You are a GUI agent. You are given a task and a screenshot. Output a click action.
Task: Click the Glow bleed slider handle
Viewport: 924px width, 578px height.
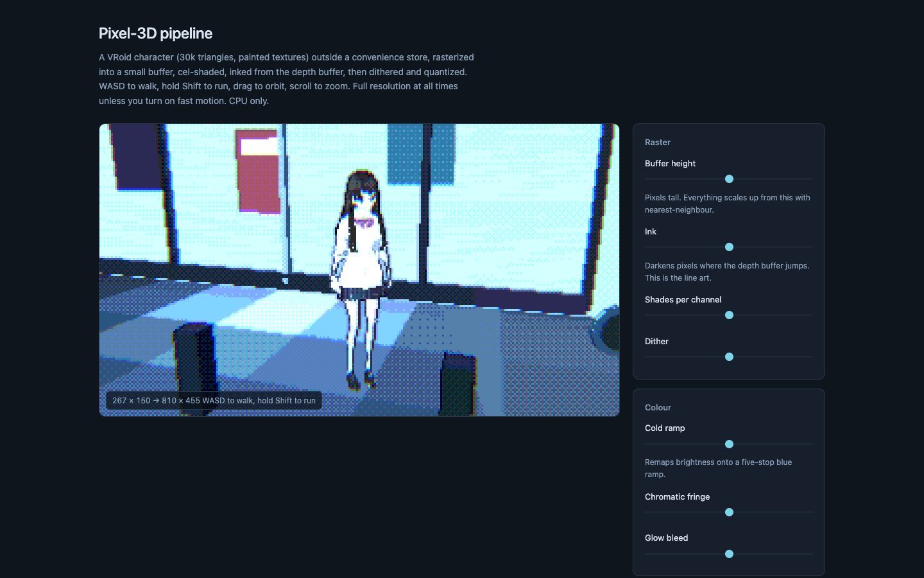coord(729,554)
